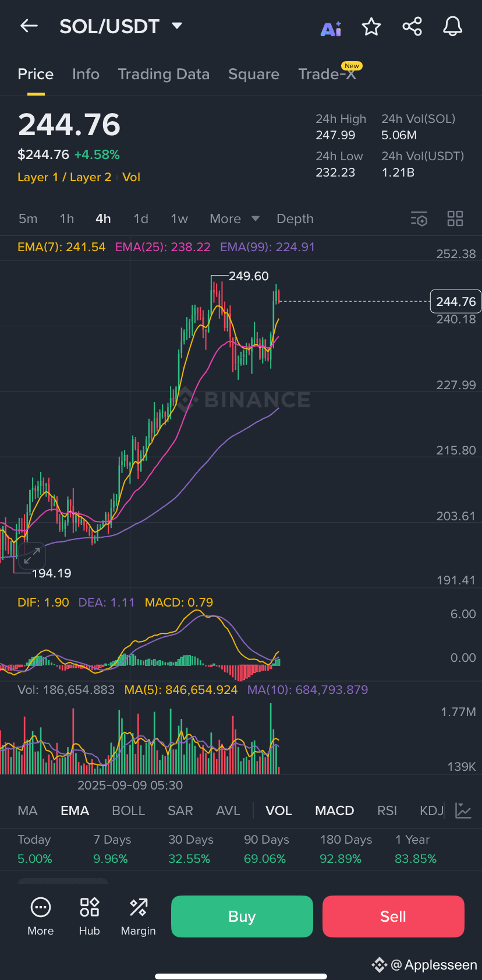Toggle the RSI indicator
Screen dimensions: 482x980
pyautogui.click(x=387, y=810)
